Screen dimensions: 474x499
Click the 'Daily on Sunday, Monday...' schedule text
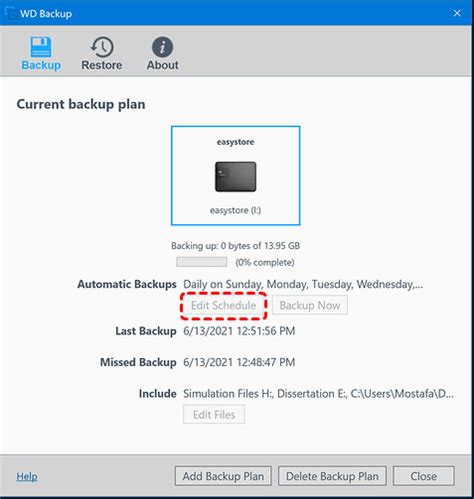303,284
